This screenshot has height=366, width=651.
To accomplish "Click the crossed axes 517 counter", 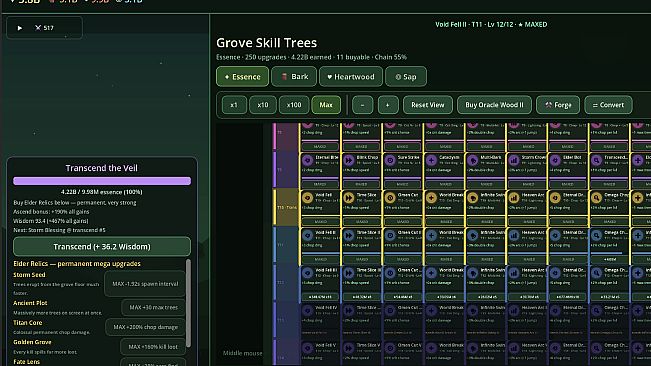I will (44, 28).
